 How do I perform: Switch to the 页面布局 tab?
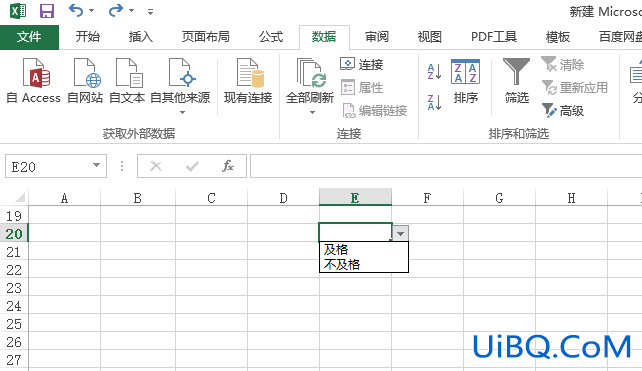[x=206, y=37]
